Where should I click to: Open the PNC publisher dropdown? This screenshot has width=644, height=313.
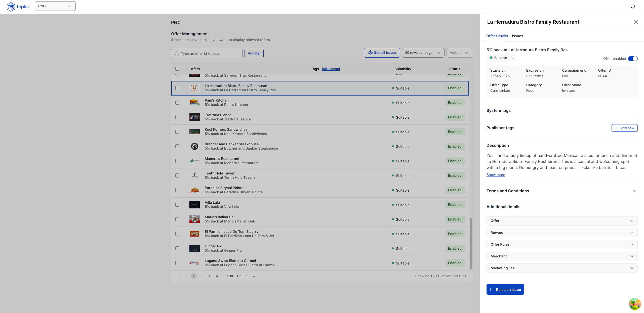[x=55, y=6]
